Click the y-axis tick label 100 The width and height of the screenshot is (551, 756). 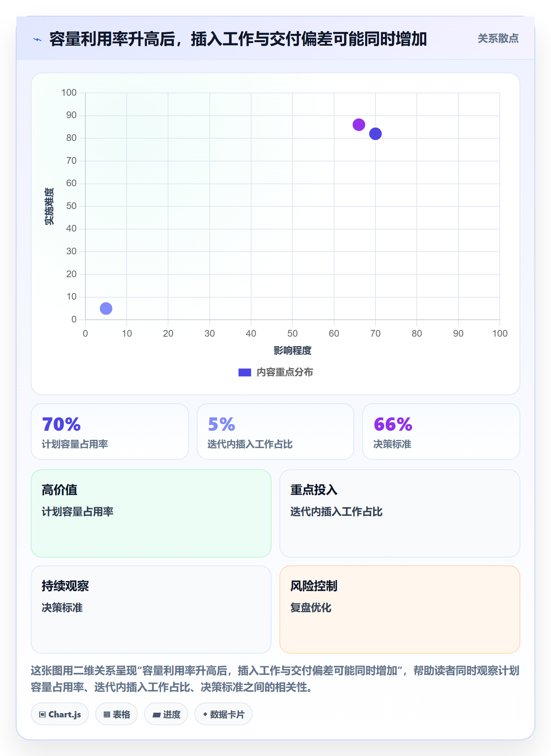pyautogui.click(x=69, y=93)
